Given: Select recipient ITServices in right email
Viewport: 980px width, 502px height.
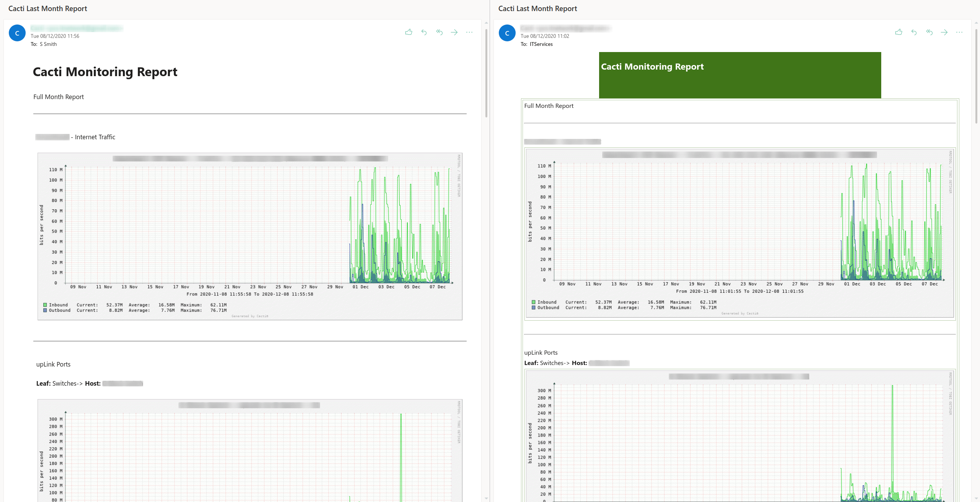Looking at the screenshot, I should 541,44.
